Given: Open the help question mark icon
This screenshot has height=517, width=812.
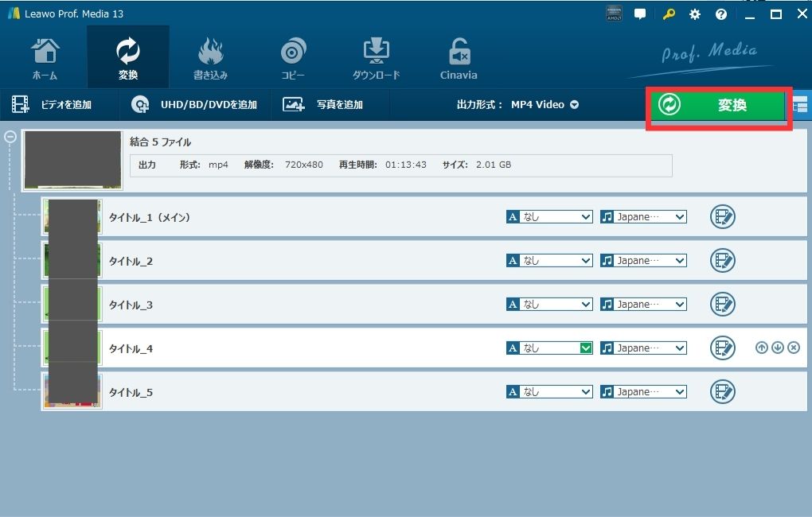Looking at the screenshot, I should click(721, 14).
